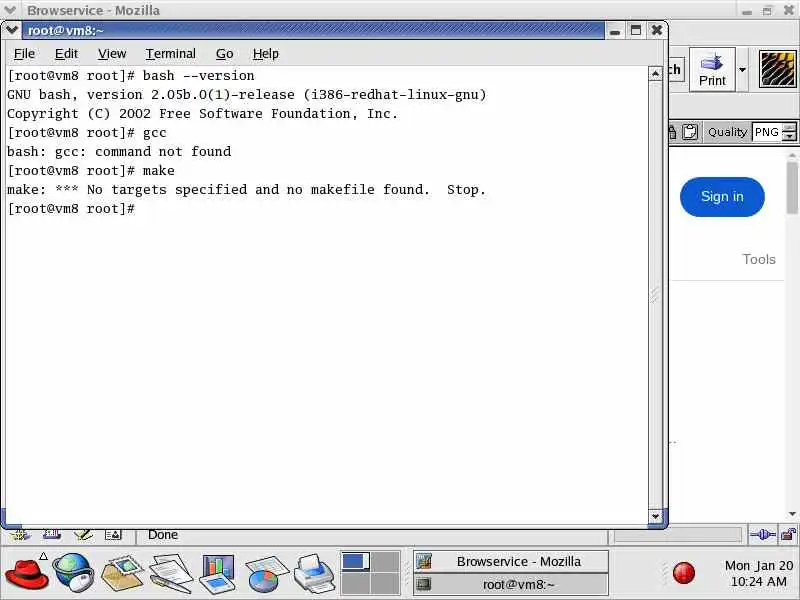800x600 pixels.
Task: Open Mozilla Composer icon in status bar
Action: 83,535
